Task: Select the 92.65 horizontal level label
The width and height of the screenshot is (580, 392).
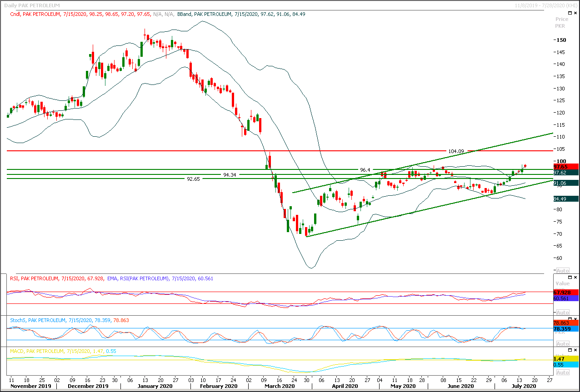Action: 194,179
